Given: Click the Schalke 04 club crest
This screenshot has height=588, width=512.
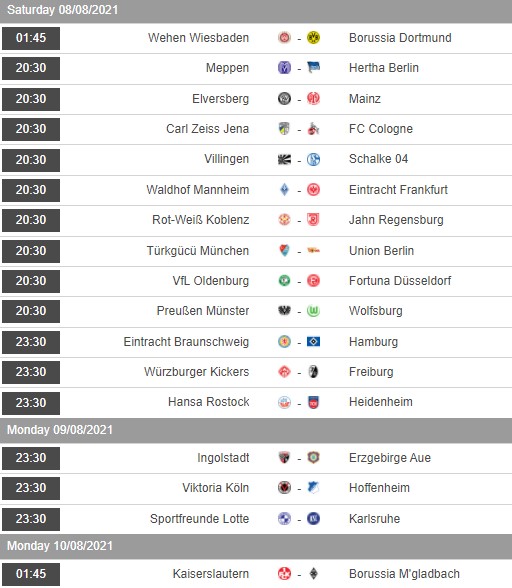Looking at the screenshot, I should (x=313, y=159).
